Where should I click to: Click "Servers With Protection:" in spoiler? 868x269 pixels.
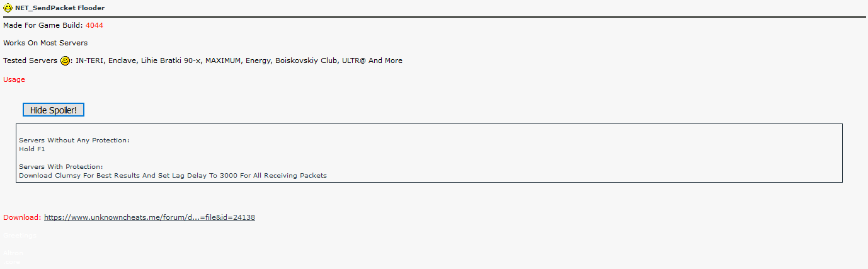point(60,166)
